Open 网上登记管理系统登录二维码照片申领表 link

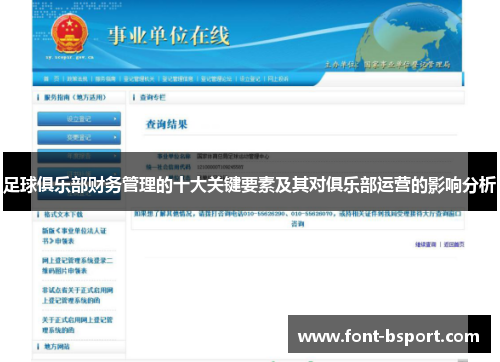[x=77, y=265]
